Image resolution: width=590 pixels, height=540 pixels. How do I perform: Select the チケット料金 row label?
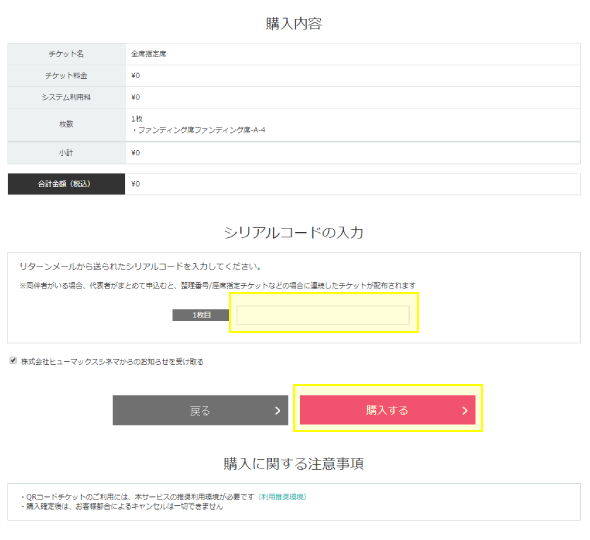click(66, 76)
